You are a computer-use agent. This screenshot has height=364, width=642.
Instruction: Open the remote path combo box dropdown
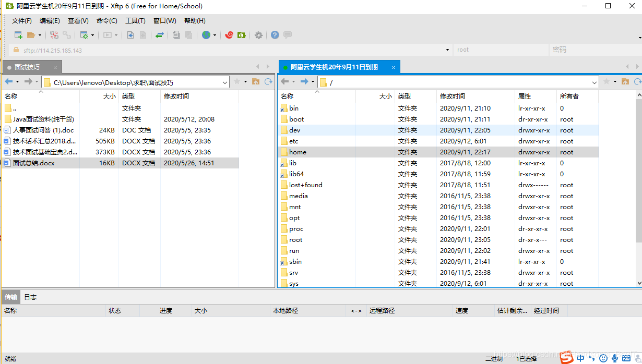pyautogui.click(x=595, y=82)
